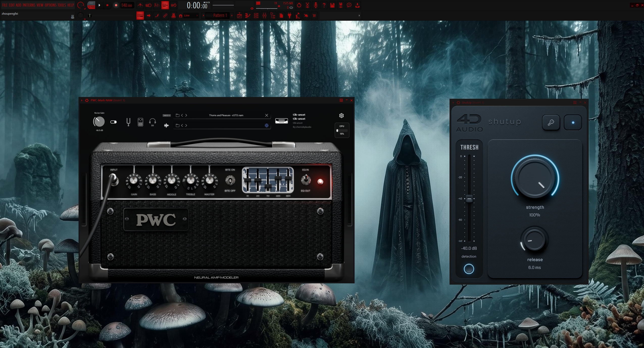Toggle the Noise Gate switch
644x348 pixels.
tap(113, 122)
